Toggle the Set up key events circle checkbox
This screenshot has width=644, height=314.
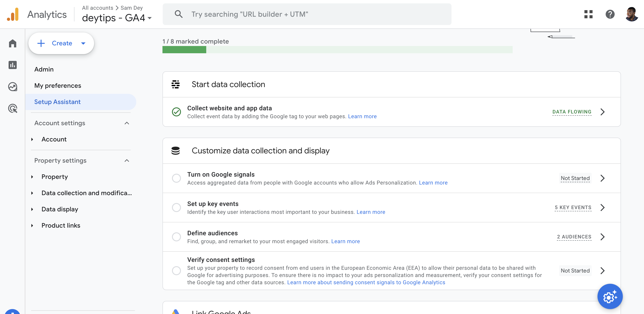[176, 207]
